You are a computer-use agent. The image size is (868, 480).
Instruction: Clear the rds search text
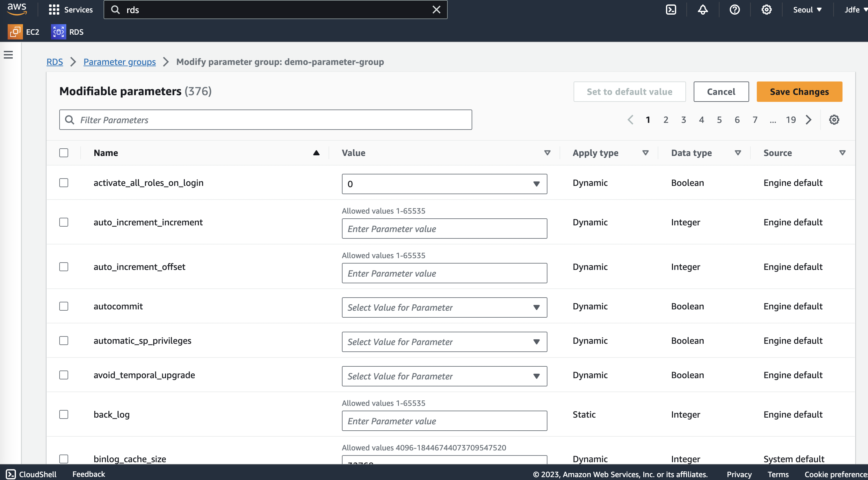click(x=436, y=10)
